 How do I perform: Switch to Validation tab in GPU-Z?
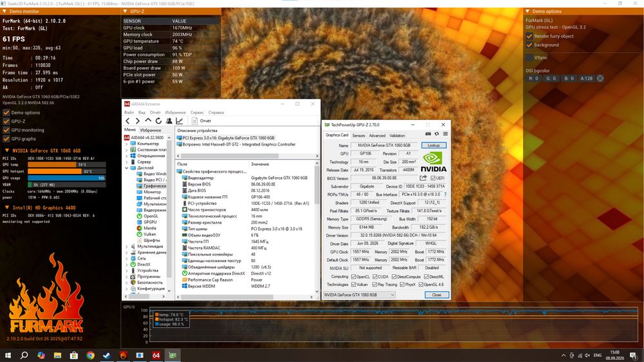coord(397,136)
